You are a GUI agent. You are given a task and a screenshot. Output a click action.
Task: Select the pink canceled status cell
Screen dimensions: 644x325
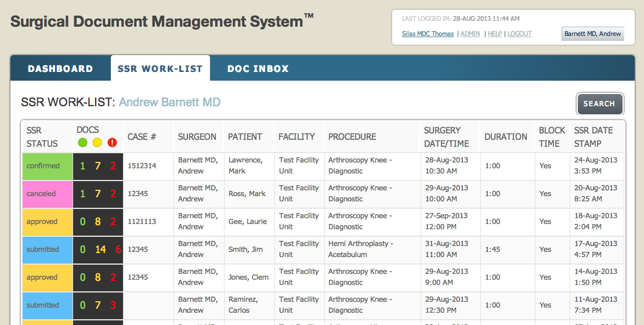pos(47,194)
